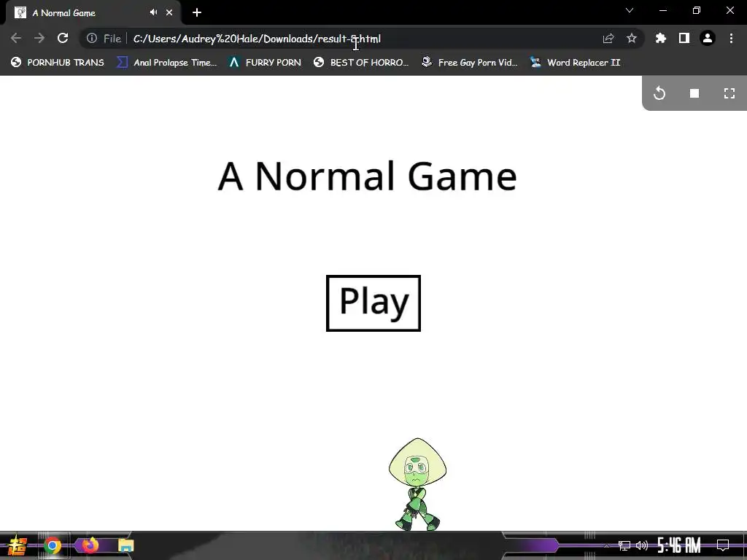Screen dimensions: 747x560
Task: Open the network status tray icon
Action: tap(624, 545)
